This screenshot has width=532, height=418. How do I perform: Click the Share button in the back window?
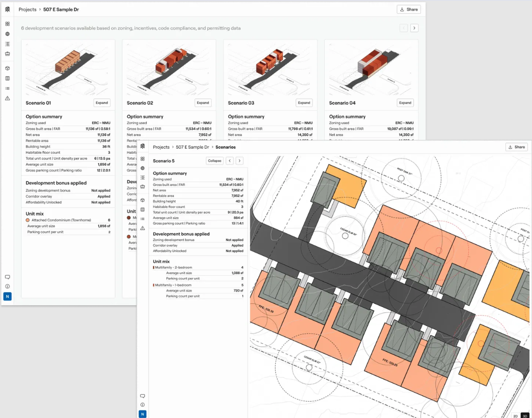[409, 9]
